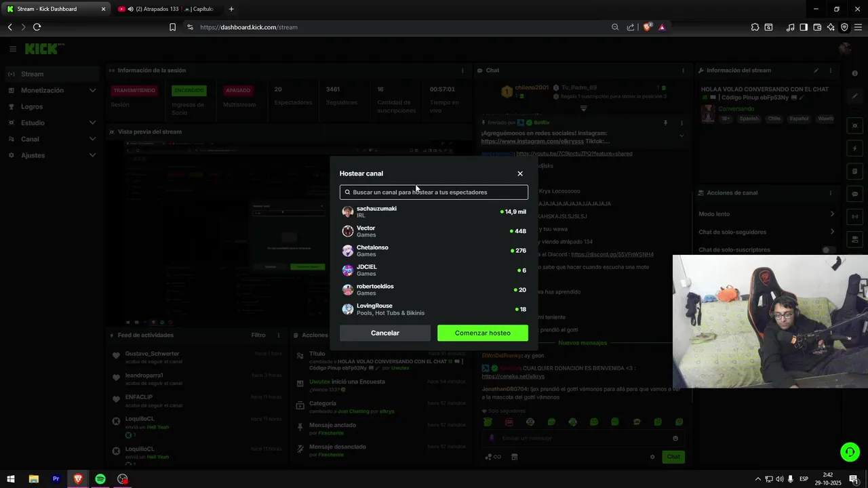868x488 pixels.
Task: Open Brave Shields lion icon
Action: point(648,27)
